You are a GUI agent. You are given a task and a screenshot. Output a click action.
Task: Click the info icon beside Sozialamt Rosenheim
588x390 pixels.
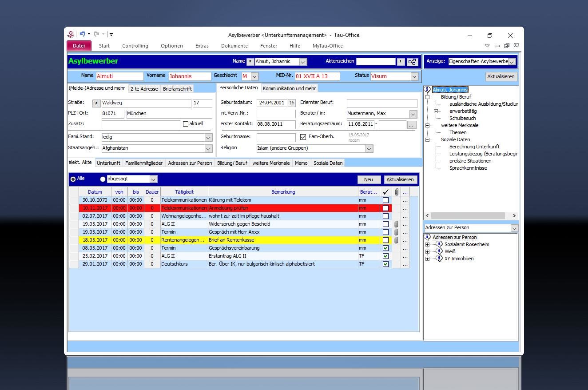[439, 244]
